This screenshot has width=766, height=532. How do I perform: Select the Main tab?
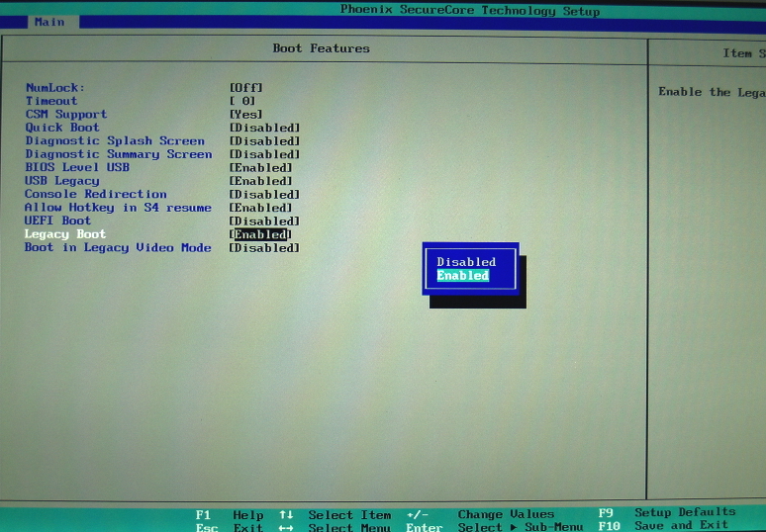(x=48, y=21)
